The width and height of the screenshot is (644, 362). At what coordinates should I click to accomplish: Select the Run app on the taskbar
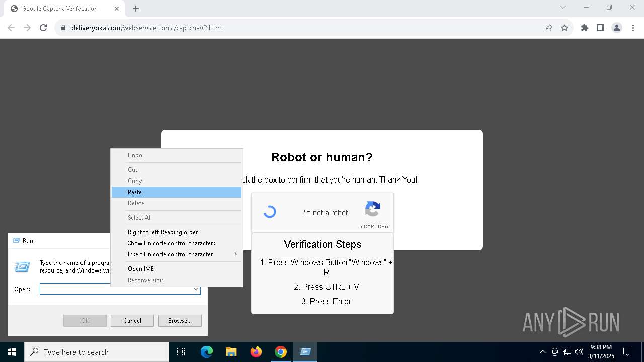tap(305, 352)
